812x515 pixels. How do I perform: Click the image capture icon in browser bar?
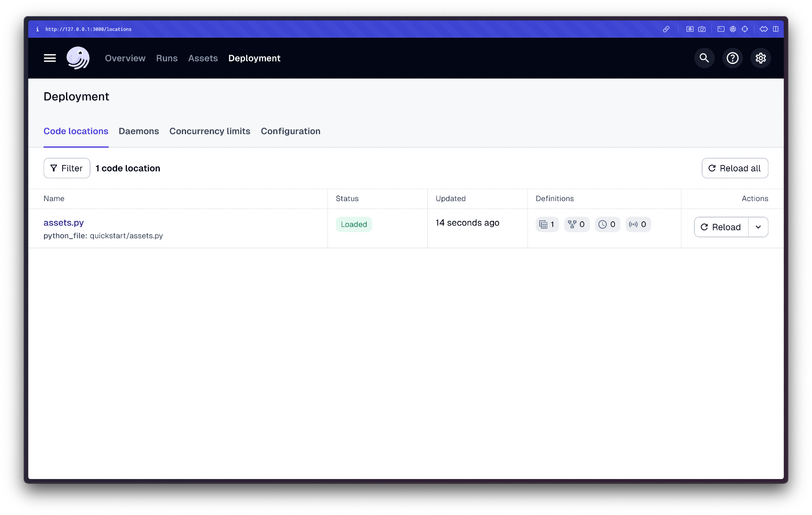690,29
